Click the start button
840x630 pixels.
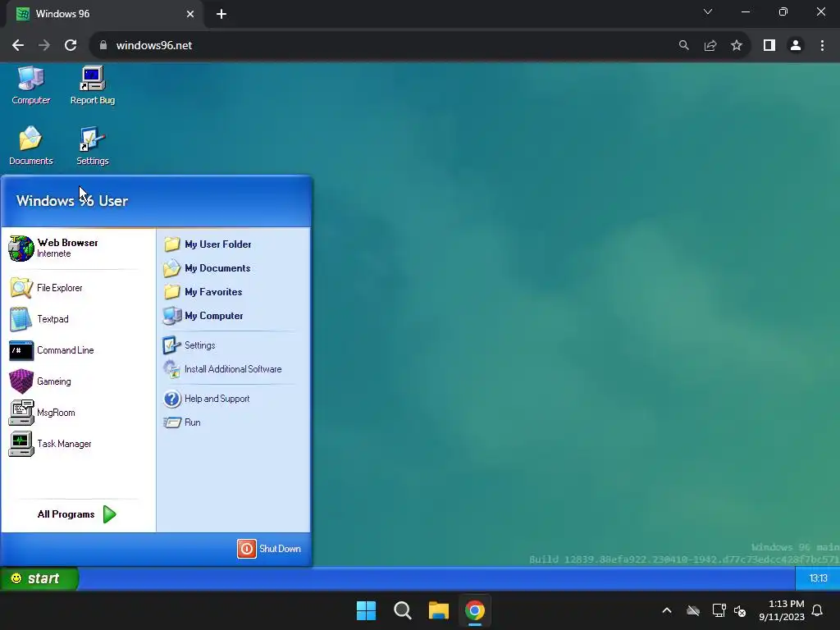(x=39, y=578)
